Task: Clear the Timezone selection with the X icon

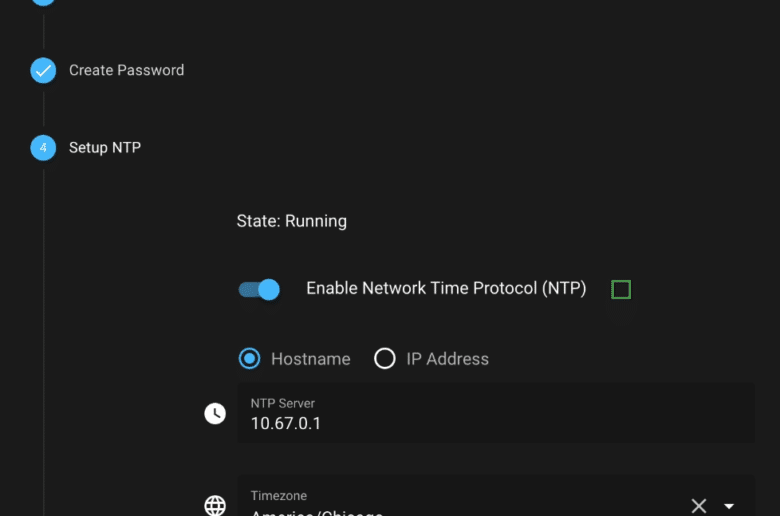Action: coord(698,506)
